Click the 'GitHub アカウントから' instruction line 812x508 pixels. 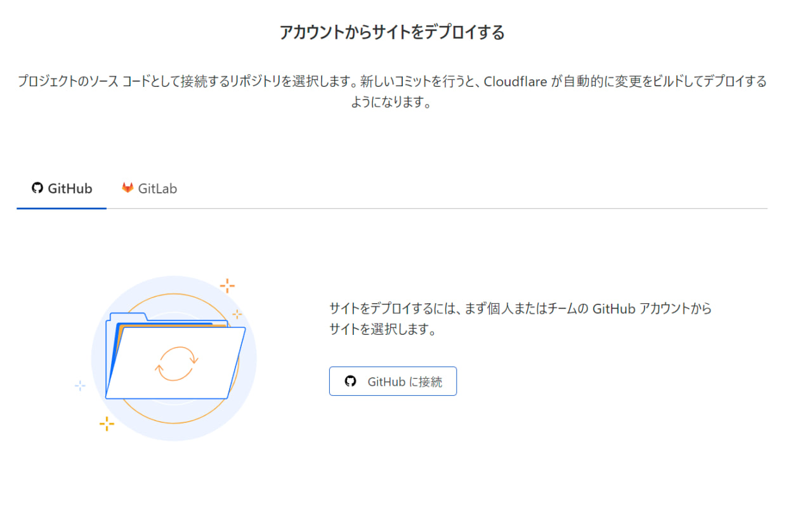tap(652, 309)
